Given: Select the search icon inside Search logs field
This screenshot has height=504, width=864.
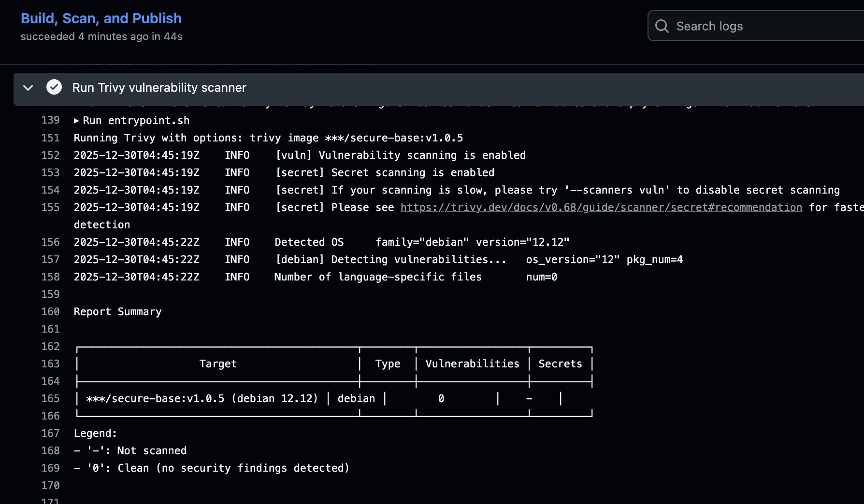Looking at the screenshot, I should [x=662, y=26].
